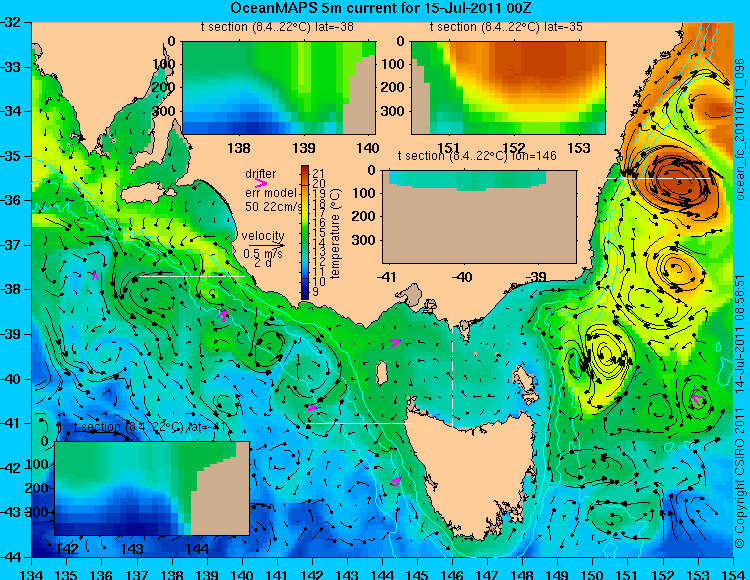Click the 't section (8.4..22°C) lat=-35' label
Image resolution: width=750 pixels, height=580 pixels.
506,27
